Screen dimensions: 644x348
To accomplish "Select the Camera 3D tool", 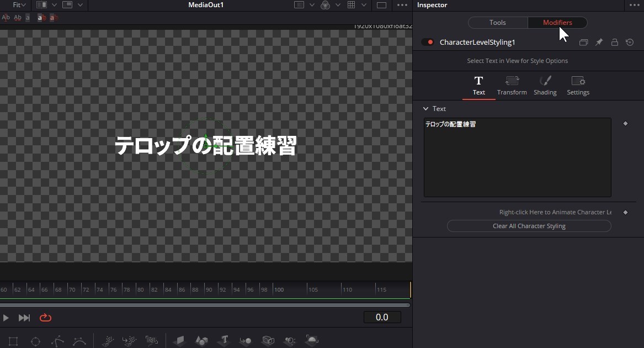I will (x=268, y=341).
